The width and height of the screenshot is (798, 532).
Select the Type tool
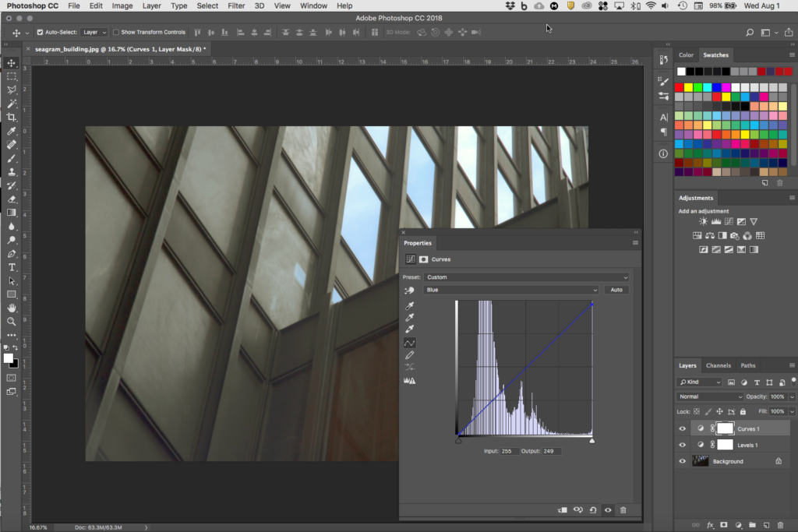pos(12,267)
